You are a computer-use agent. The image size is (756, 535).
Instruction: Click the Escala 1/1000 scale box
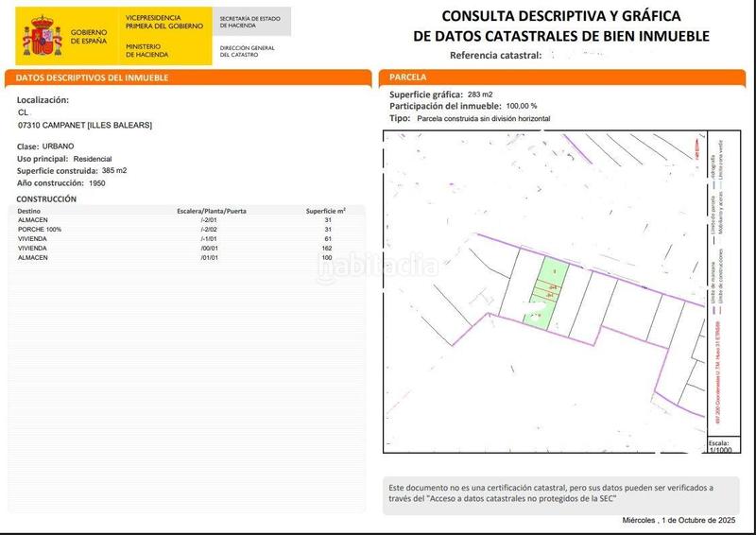click(x=720, y=446)
